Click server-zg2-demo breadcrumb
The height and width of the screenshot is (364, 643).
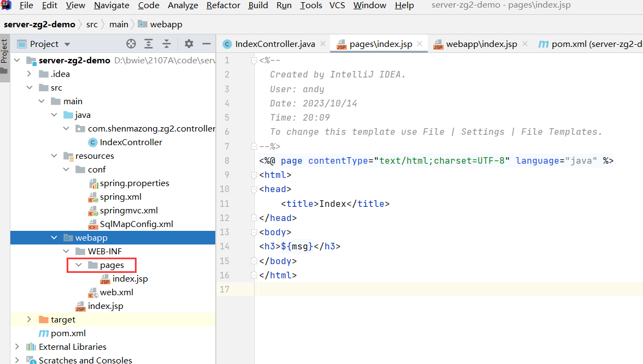(x=39, y=25)
